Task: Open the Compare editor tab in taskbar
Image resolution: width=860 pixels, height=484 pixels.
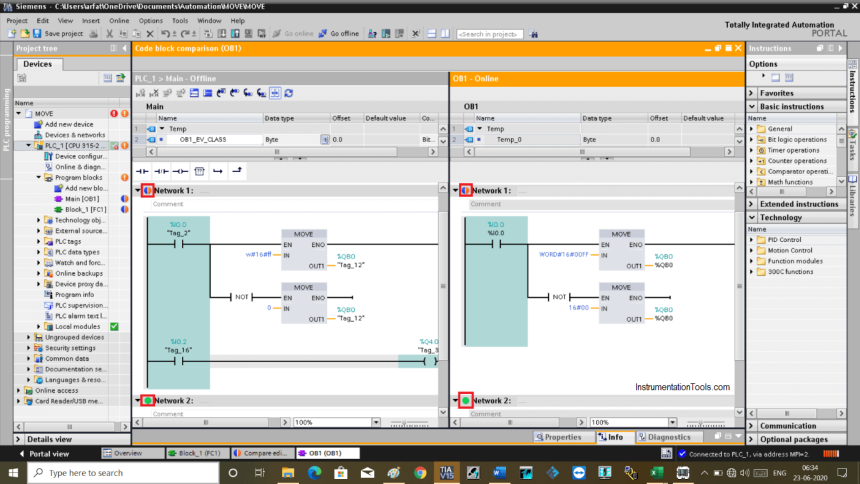Action: [261, 453]
